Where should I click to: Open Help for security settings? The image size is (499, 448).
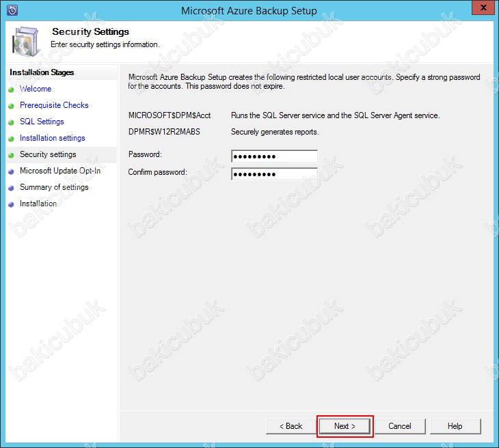coord(455,426)
